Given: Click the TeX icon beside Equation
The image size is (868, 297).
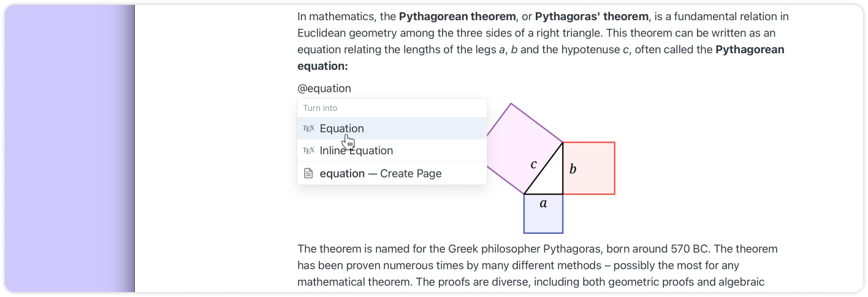Looking at the screenshot, I should (x=308, y=129).
